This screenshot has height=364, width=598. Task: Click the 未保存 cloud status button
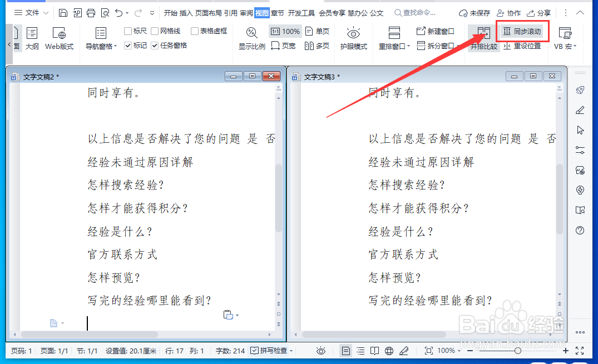(474, 13)
